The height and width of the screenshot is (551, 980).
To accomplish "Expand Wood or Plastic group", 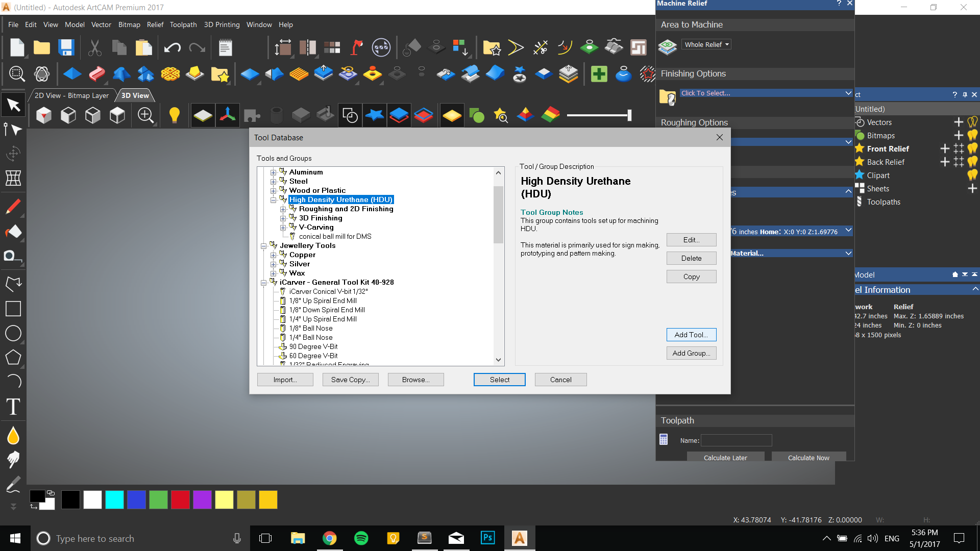I will 274,191.
